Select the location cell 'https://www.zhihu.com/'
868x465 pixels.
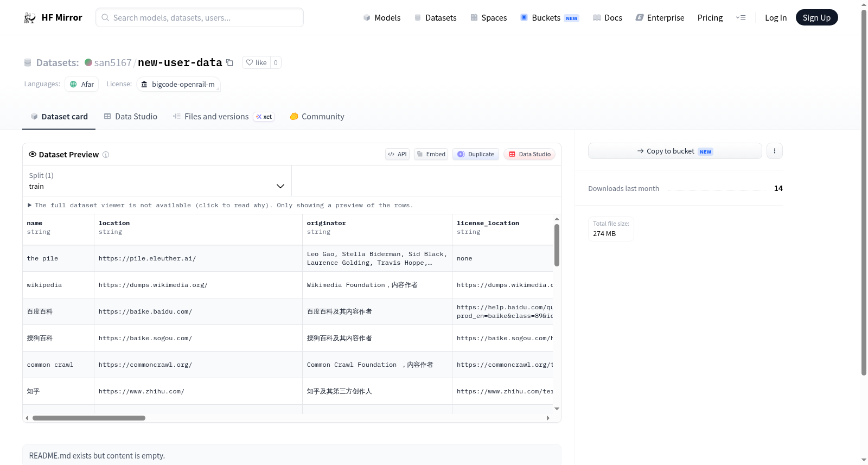[199, 391]
